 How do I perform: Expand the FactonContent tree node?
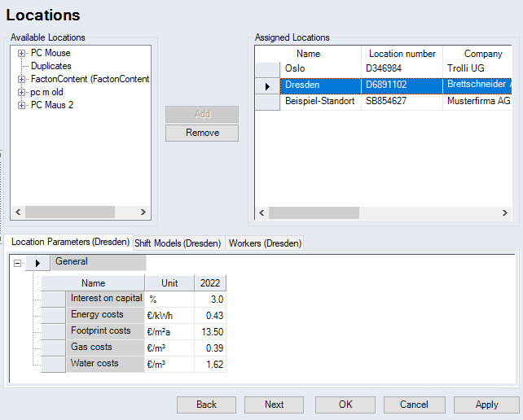pos(22,79)
